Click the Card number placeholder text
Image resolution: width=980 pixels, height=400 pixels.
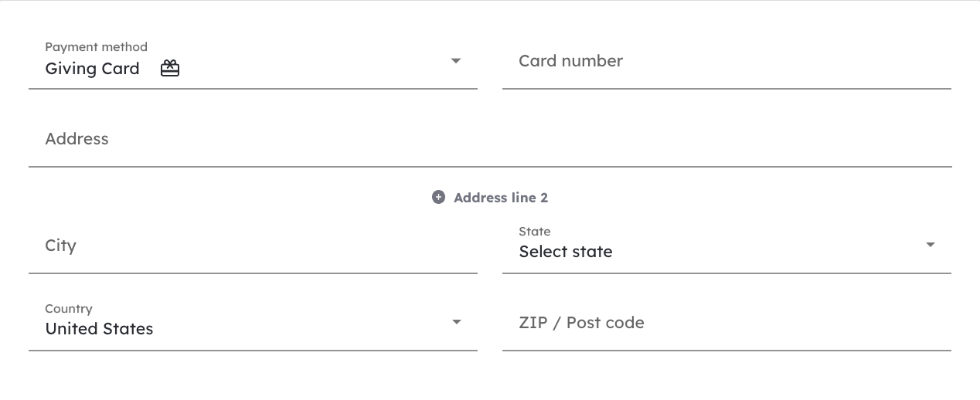571,61
